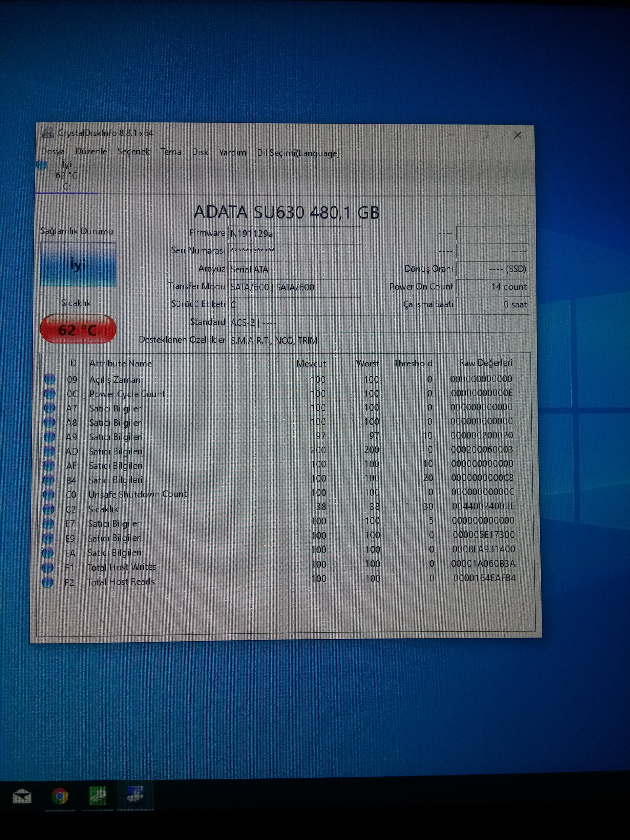This screenshot has height=840, width=630.
Task: Close the CrystalDiskInfo window
Action: pyautogui.click(x=517, y=135)
